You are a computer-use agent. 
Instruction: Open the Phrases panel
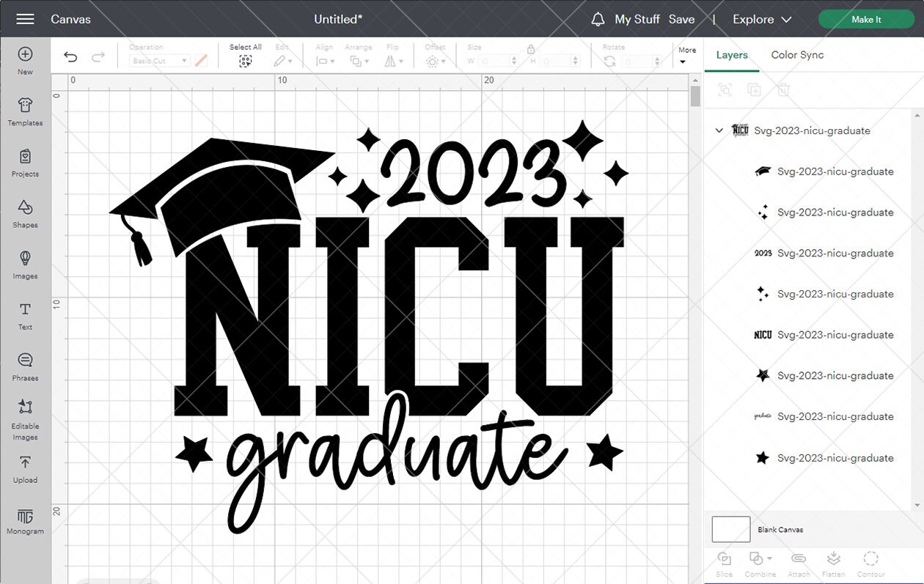pyautogui.click(x=25, y=367)
